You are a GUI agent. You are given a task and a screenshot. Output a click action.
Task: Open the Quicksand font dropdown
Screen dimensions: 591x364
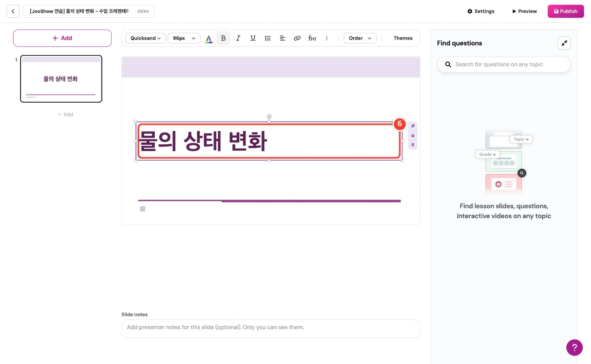146,38
